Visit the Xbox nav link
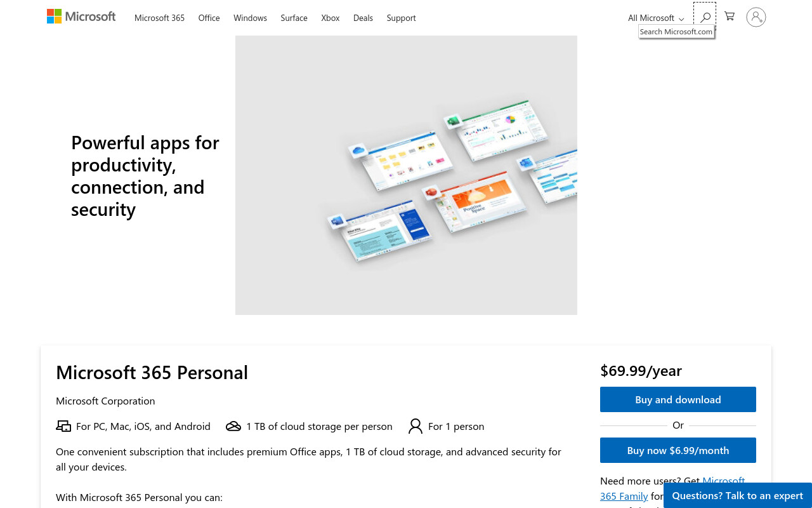Screen dimensions: 812x508 click(331, 18)
